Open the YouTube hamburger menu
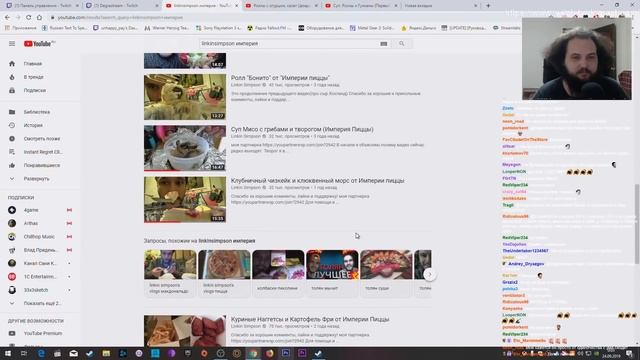Image resolution: width=640 pixels, height=360 pixels. tap(12, 44)
